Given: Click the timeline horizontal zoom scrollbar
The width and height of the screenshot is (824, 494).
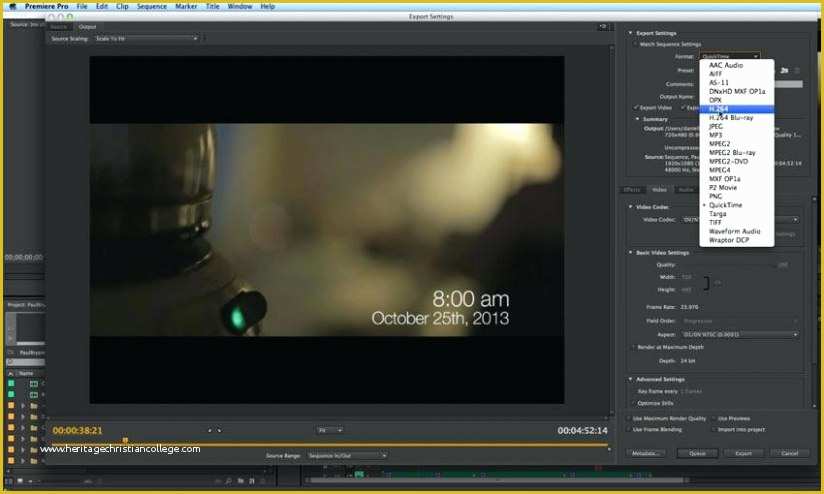Looking at the screenshot, I should tap(497, 480).
